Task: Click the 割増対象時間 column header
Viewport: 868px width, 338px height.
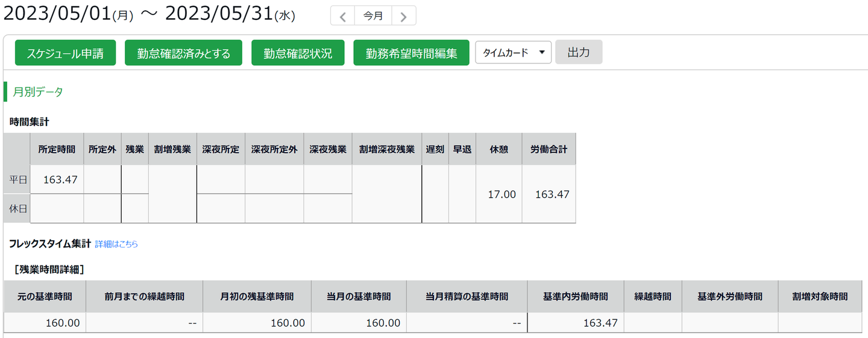Action: (x=820, y=296)
